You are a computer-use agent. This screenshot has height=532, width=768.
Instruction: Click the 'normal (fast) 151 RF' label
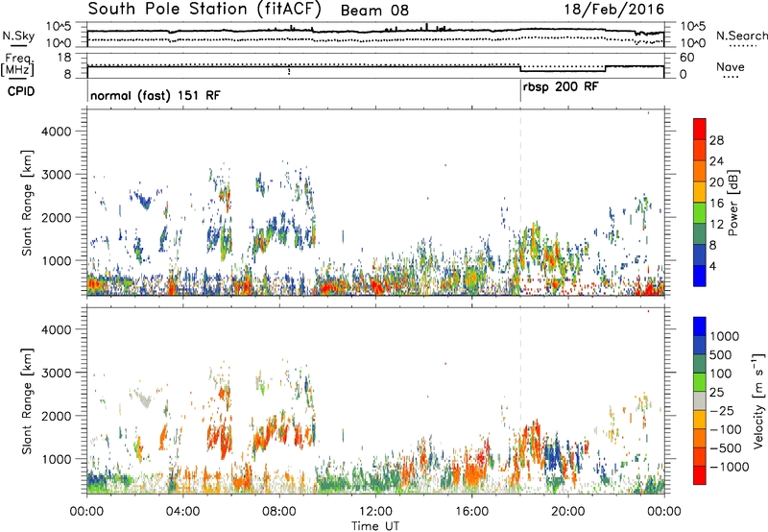(156, 95)
